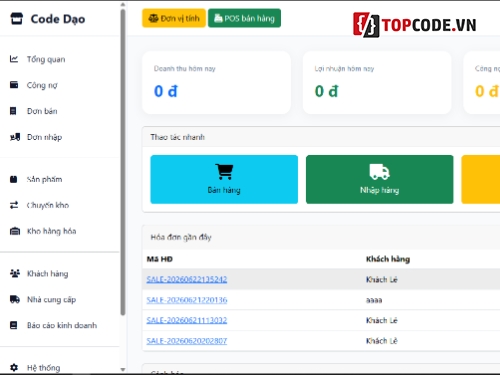
Task: Click the Code Dạo store logo icon
Action: (17, 19)
